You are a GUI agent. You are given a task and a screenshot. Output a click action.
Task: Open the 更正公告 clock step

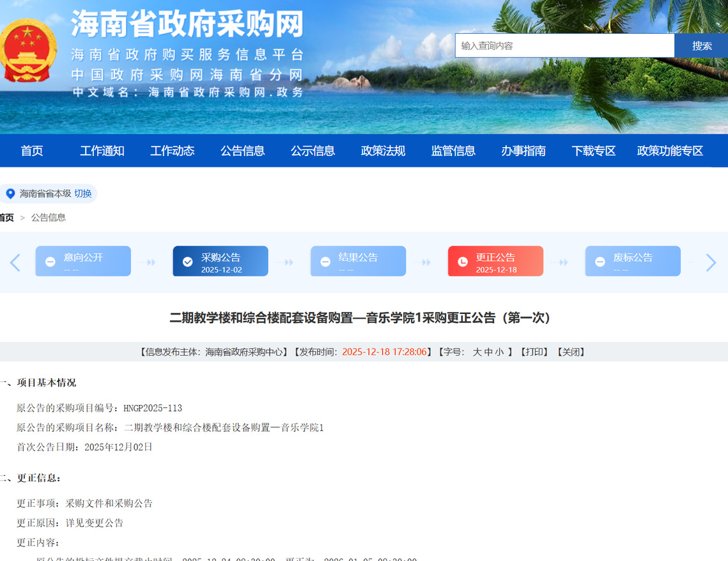[x=495, y=262]
